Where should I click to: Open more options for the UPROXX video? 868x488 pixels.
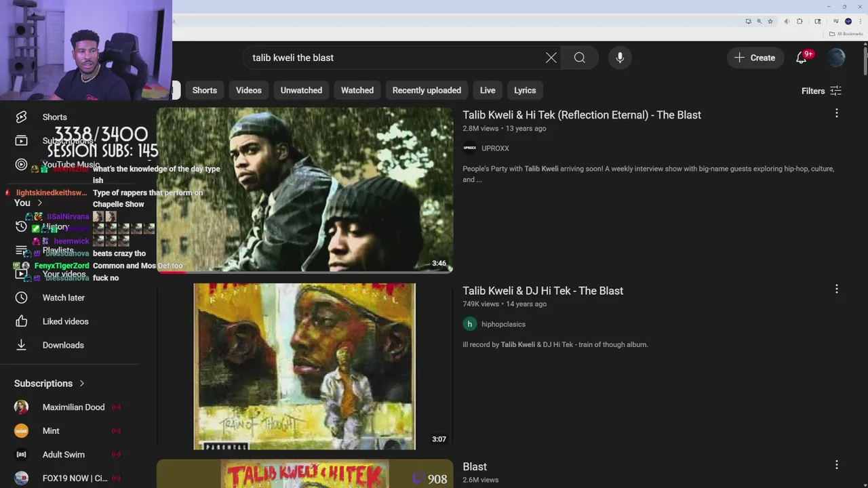click(x=837, y=113)
